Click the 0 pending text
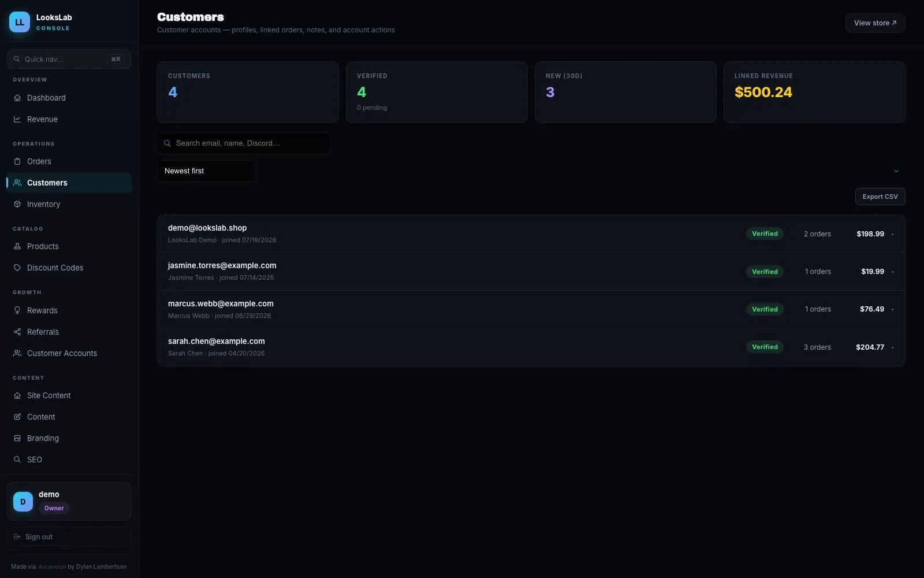The width and height of the screenshot is (924, 578). coord(372,108)
